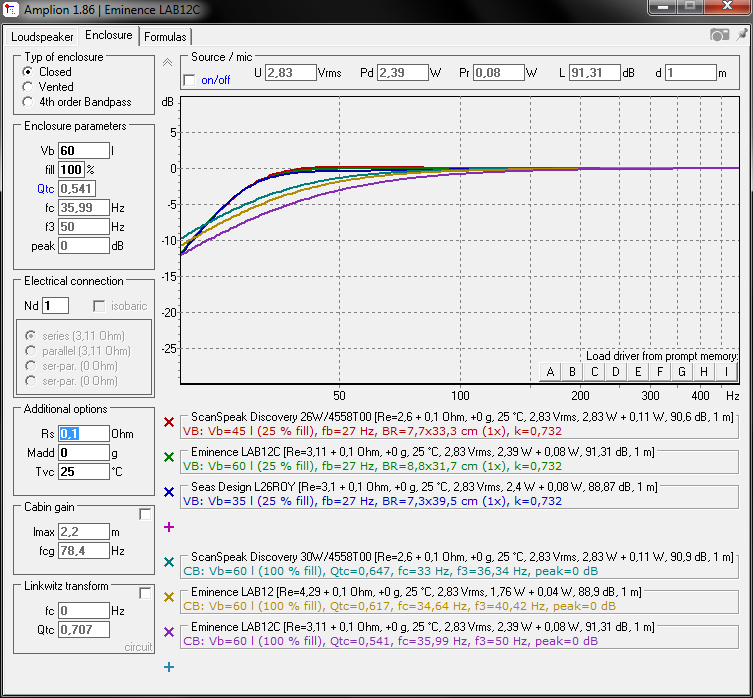Image resolution: width=753 pixels, height=698 pixels.
Task: Switch to the Loudspeaker tab
Action: coord(42,37)
